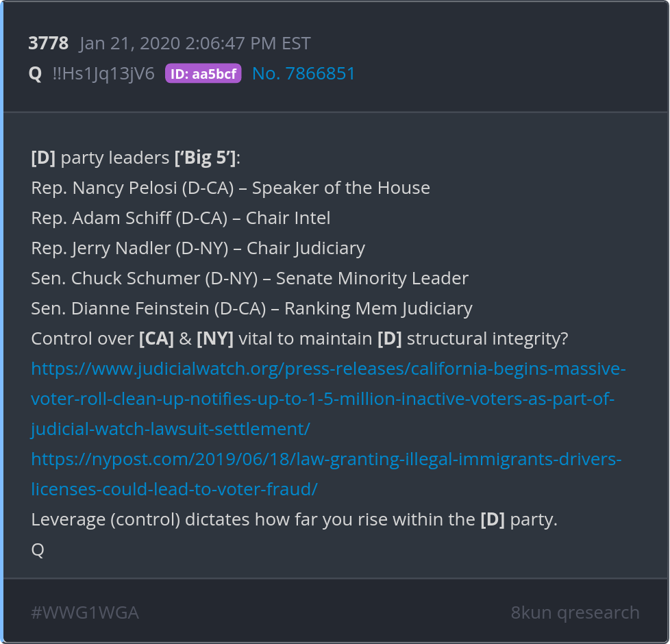Click the Rep. Nancy Pelosi line
The image size is (670, 644).
coord(230,188)
